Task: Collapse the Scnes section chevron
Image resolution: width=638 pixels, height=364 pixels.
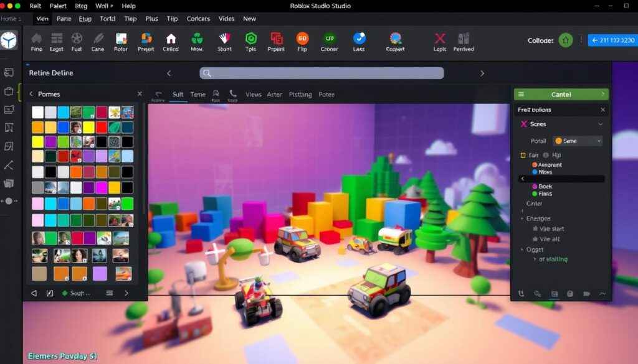Action: 600,124
